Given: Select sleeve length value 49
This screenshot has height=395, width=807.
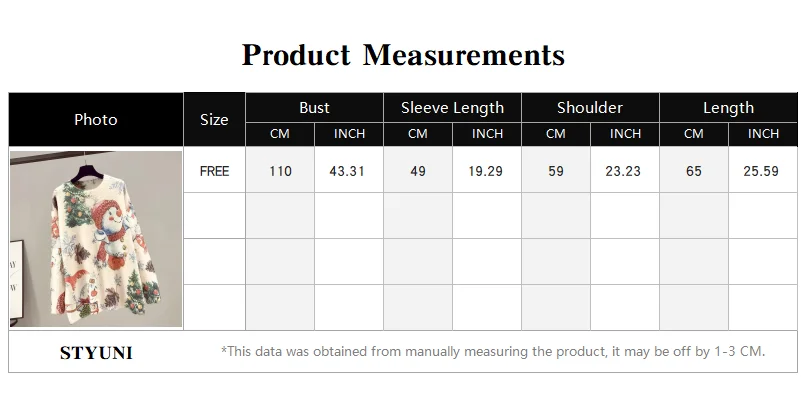Looking at the screenshot, I should 418,171.
